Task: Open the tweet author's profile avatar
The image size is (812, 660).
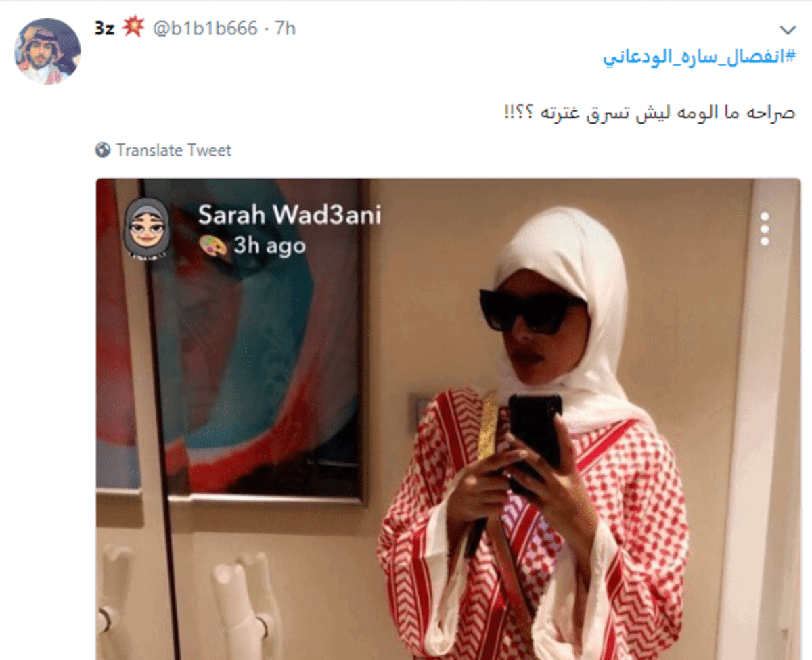Action: click(47, 50)
